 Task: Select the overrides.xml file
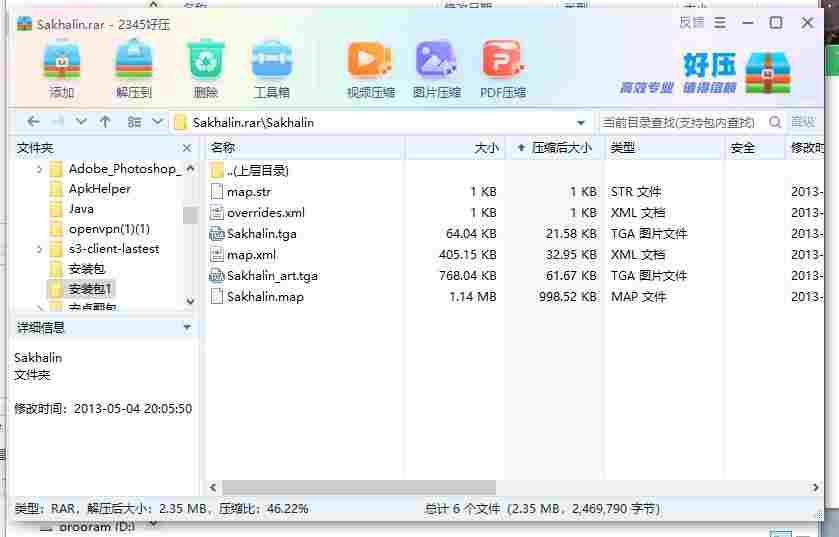click(x=265, y=212)
